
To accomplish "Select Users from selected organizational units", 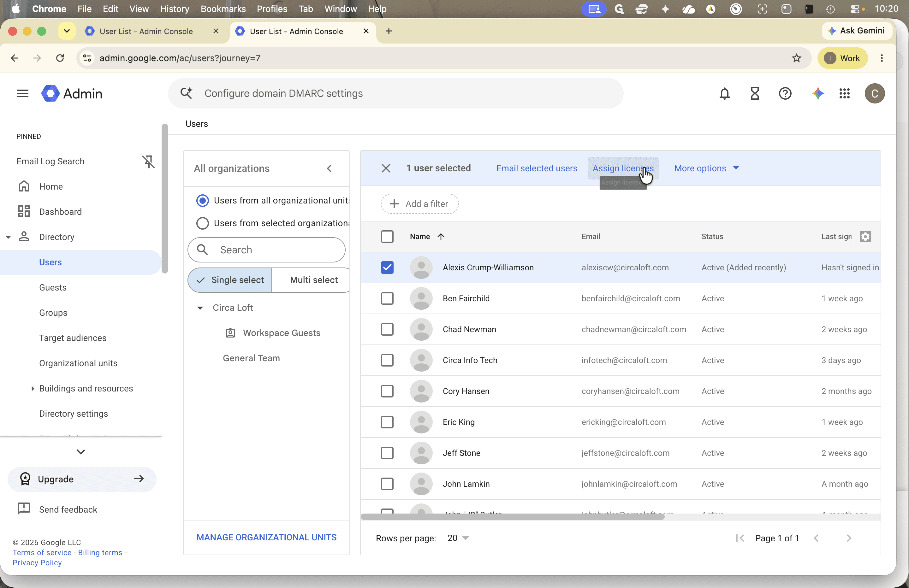I will pos(202,223).
